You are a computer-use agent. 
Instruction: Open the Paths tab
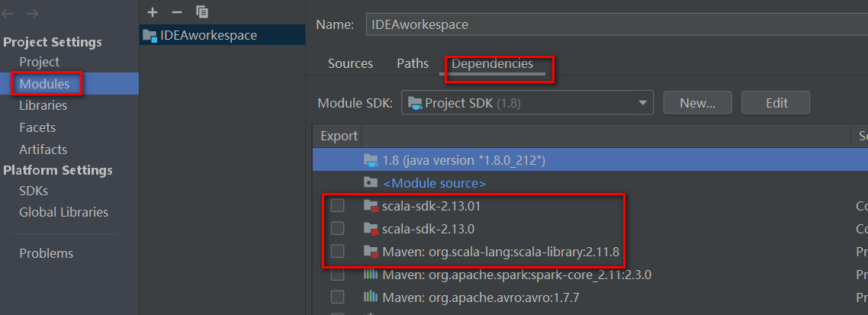point(413,64)
